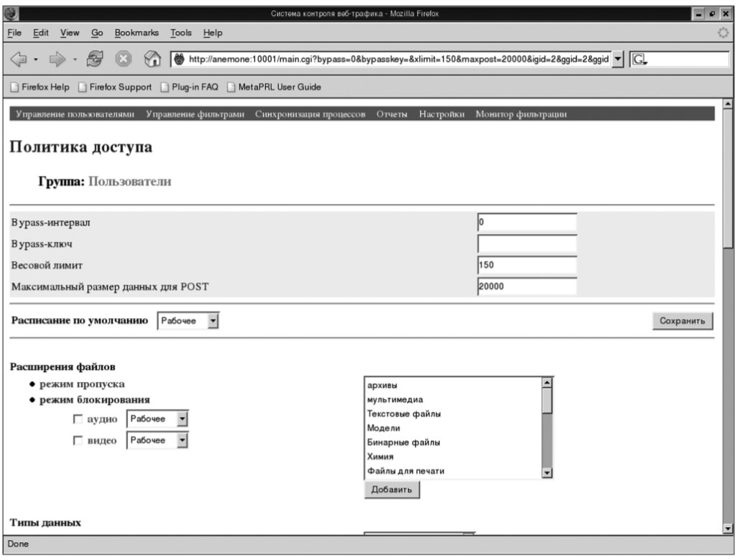
Task: Open Монитор фильтрации navigation item
Action: (x=522, y=114)
